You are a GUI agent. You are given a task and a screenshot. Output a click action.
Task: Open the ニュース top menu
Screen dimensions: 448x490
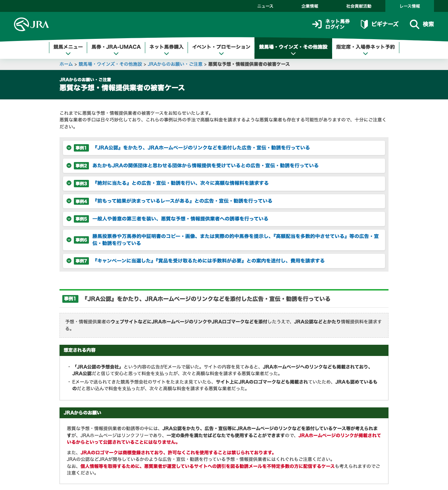[265, 6]
